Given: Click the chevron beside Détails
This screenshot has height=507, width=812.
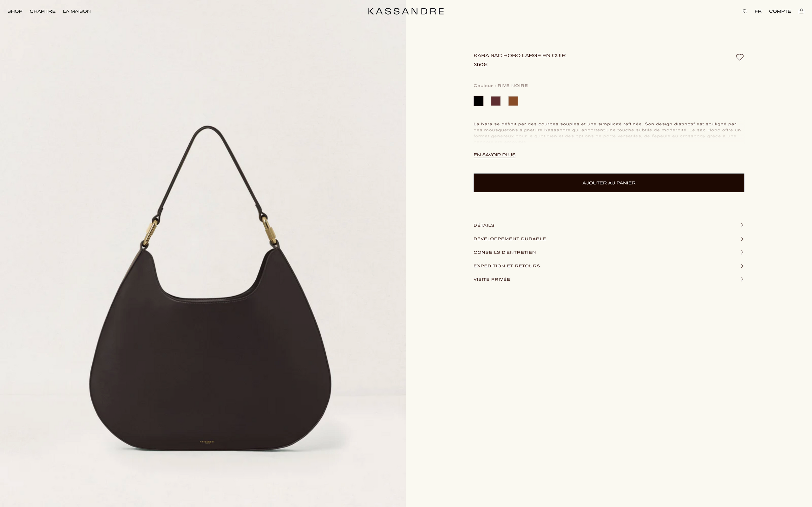Looking at the screenshot, I should 742,225.
